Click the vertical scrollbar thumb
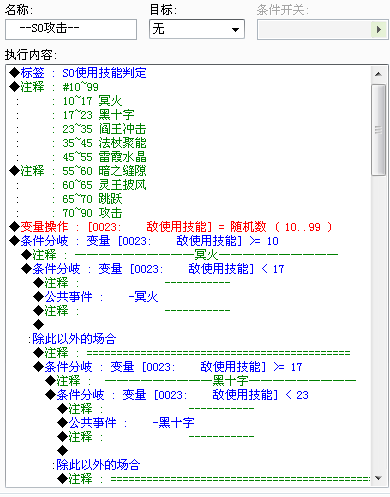Screen dimensions: 390x497 click(378, 130)
